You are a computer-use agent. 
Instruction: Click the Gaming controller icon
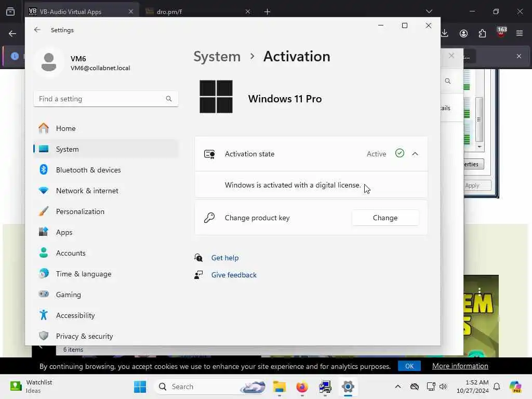coord(44,294)
